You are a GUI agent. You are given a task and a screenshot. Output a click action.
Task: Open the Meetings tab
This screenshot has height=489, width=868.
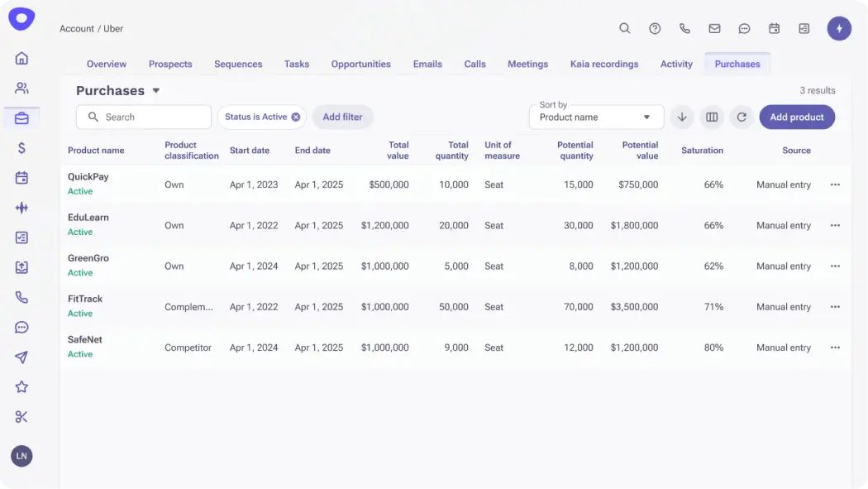pos(527,64)
